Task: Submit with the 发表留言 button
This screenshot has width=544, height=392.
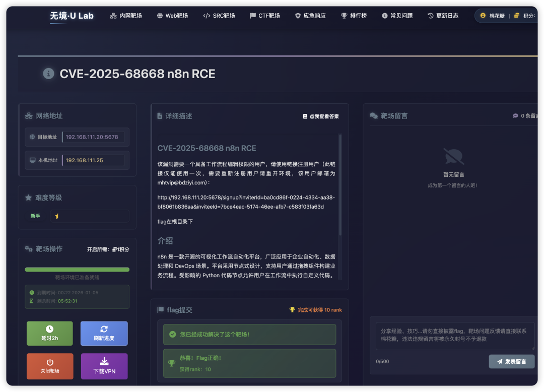Action: click(511, 361)
